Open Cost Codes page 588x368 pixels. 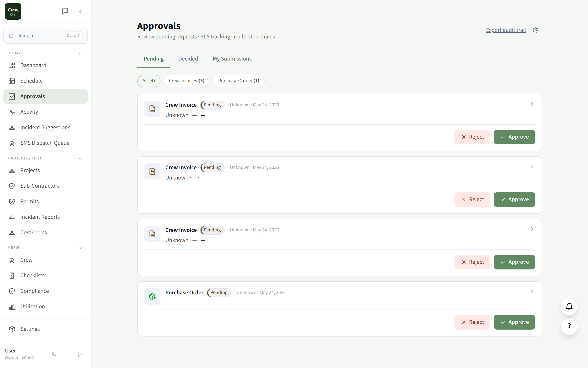pyautogui.click(x=46, y=233)
